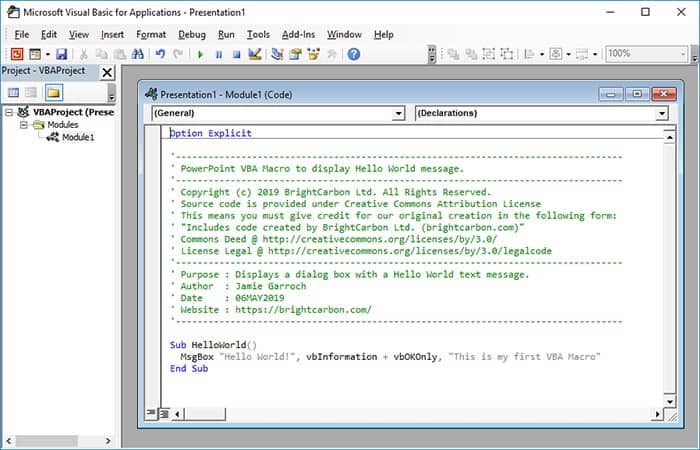Image resolution: width=700 pixels, height=450 pixels.
Task: Open the Center dropdown arrow
Action: [x=568, y=54]
